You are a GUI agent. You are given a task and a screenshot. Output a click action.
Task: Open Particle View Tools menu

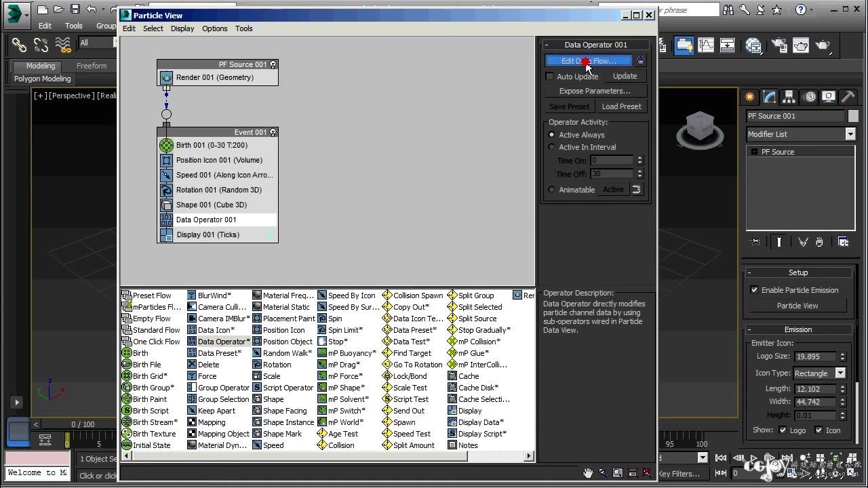pos(244,28)
